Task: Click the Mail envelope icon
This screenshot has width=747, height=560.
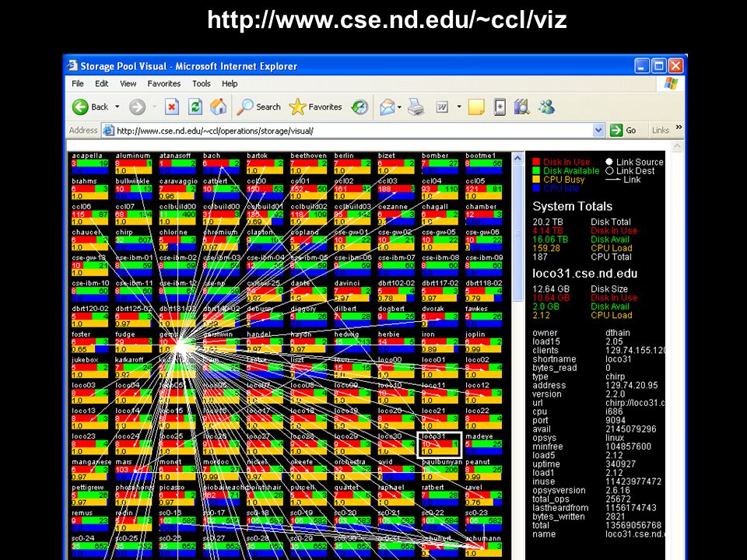Action: click(387, 107)
